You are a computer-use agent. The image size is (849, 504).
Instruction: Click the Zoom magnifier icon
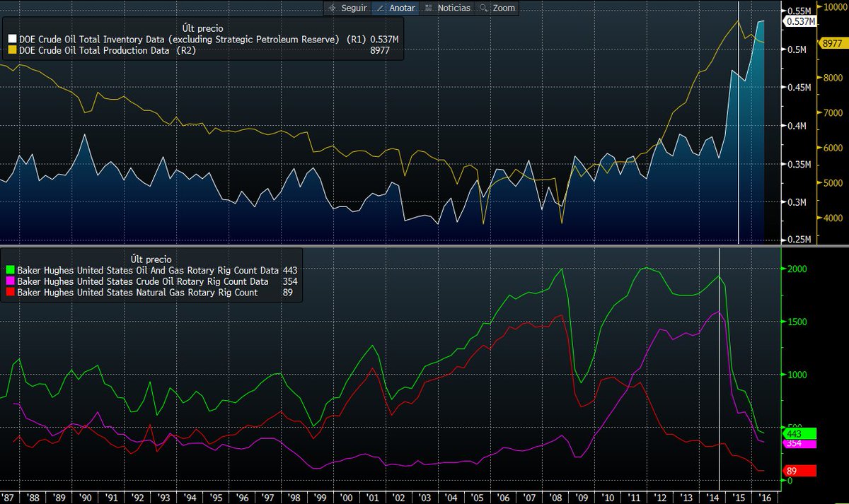point(484,8)
